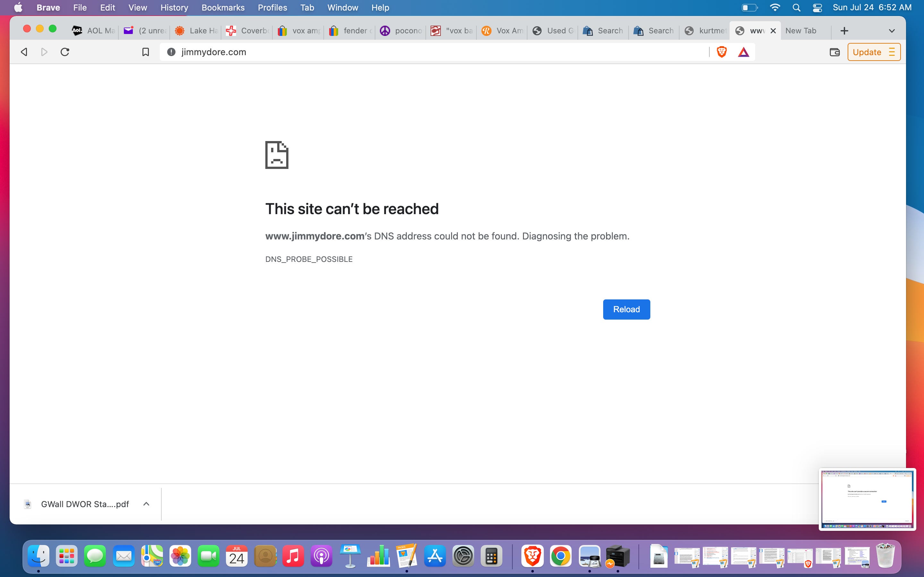Go back with the back arrow
924x577 pixels.
pyautogui.click(x=24, y=52)
